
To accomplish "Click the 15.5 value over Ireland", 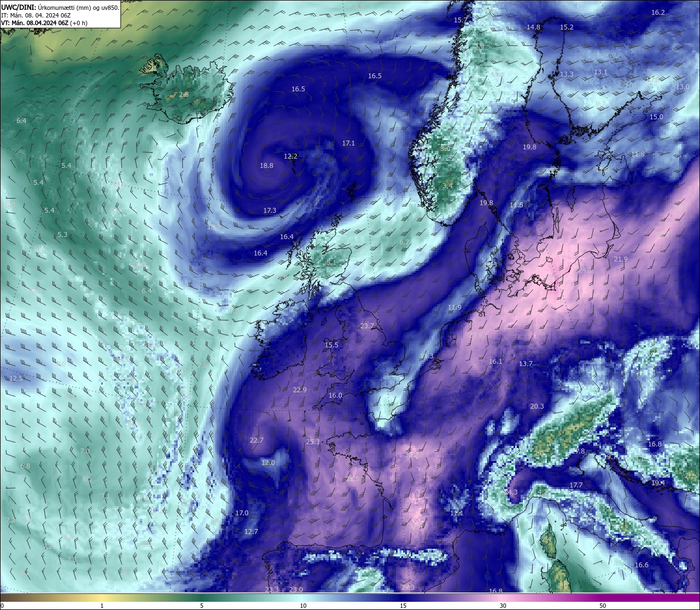I will click(x=331, y=345).
